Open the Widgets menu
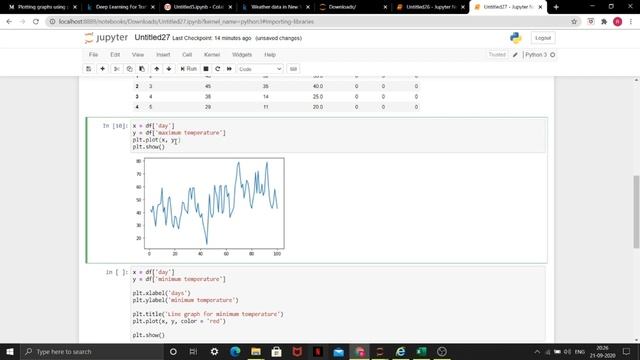Screen dimensions: 640x360 [x=242, y=54]
